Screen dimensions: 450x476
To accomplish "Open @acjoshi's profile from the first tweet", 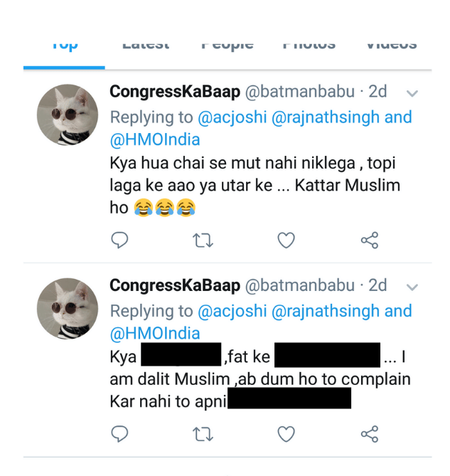I will 232,117.
